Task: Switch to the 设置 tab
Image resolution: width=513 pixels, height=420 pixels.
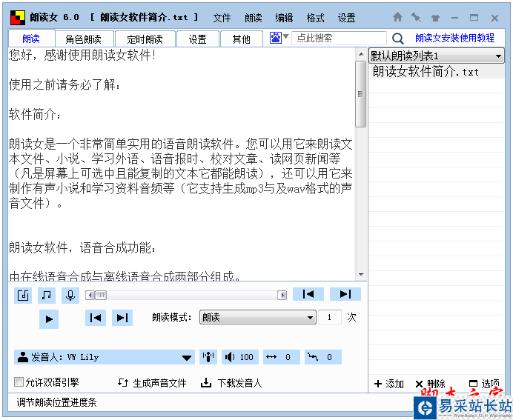Action: pyautogui.click(x=198, y=39)
